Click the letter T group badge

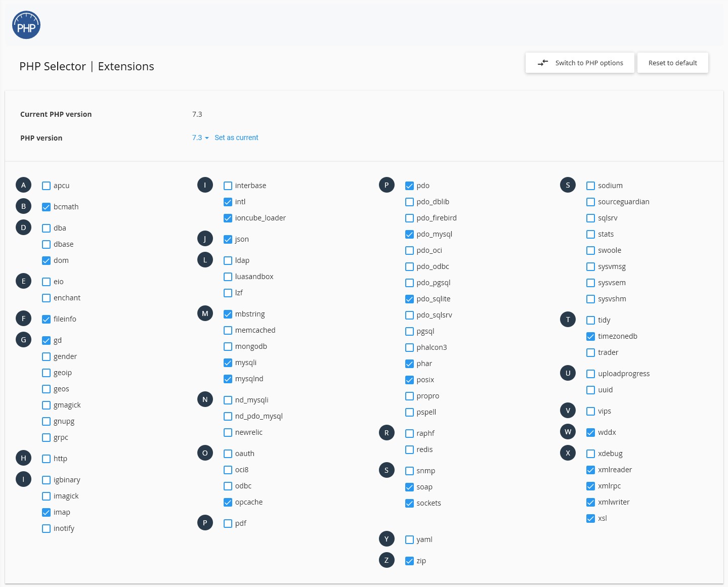[x=568, y=320]
